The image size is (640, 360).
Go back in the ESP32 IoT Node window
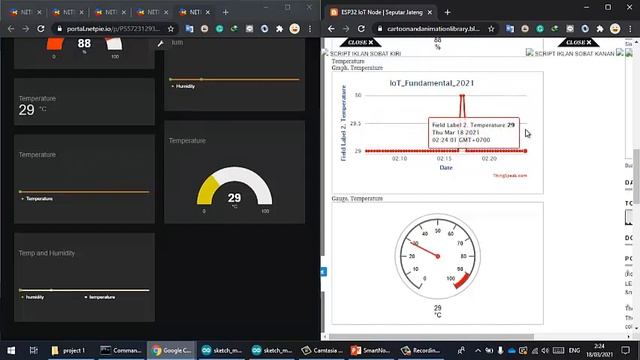[331, 29]
